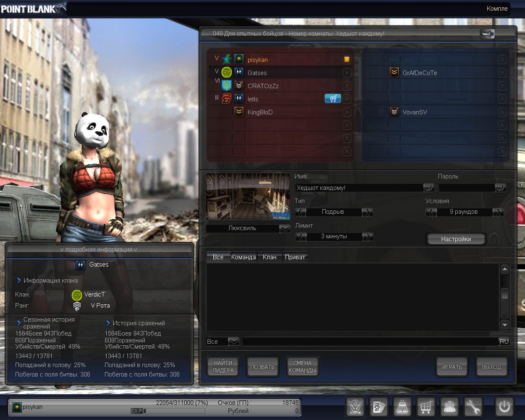
Task: Open the wrench settings icon
Action: [x=473, y=407]
